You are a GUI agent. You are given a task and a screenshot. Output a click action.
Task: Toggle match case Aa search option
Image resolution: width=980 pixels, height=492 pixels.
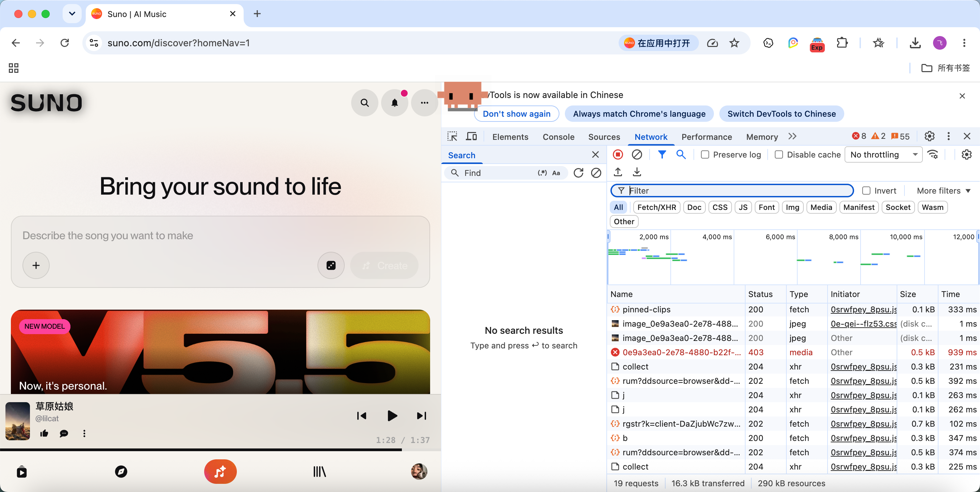[556, 173]
